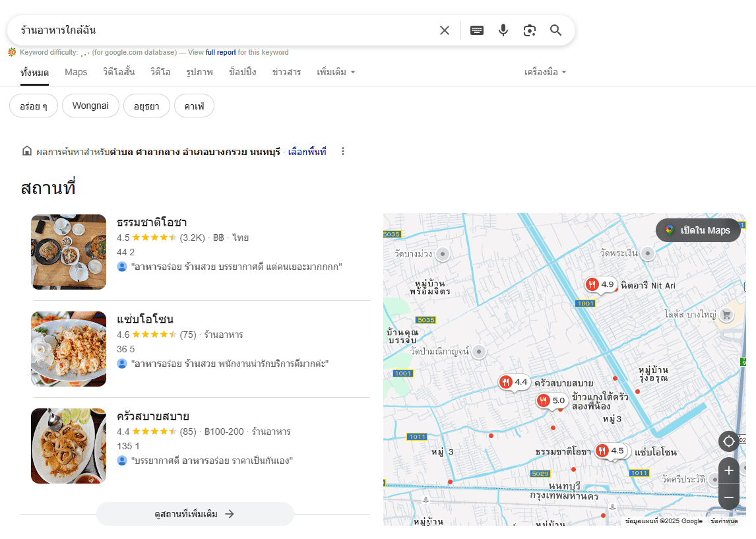The image size is (756, 539).
Task: Click reviewer avatar beside ธรรมชาติโอชา review
Action: coord(122,267)
